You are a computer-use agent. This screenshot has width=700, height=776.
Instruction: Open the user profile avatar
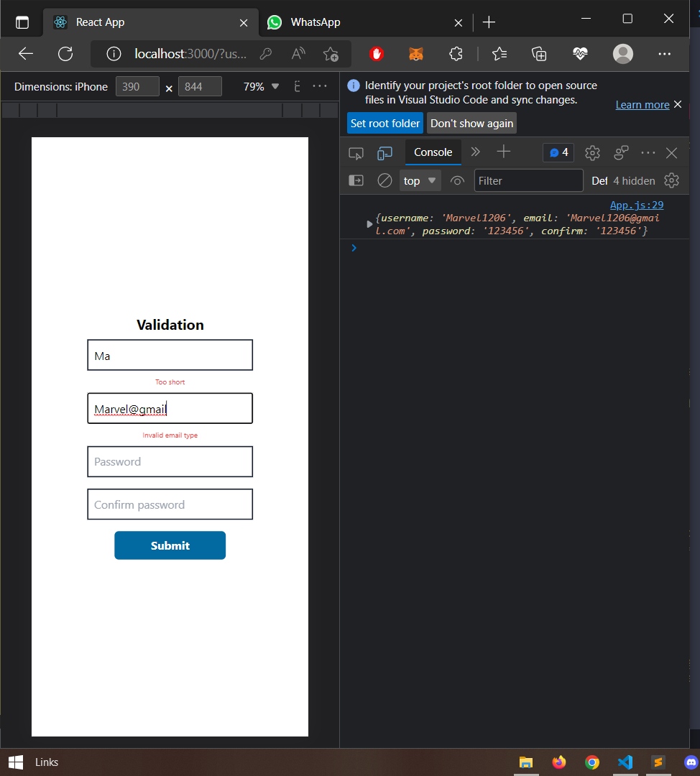click(x=623, y=53)
